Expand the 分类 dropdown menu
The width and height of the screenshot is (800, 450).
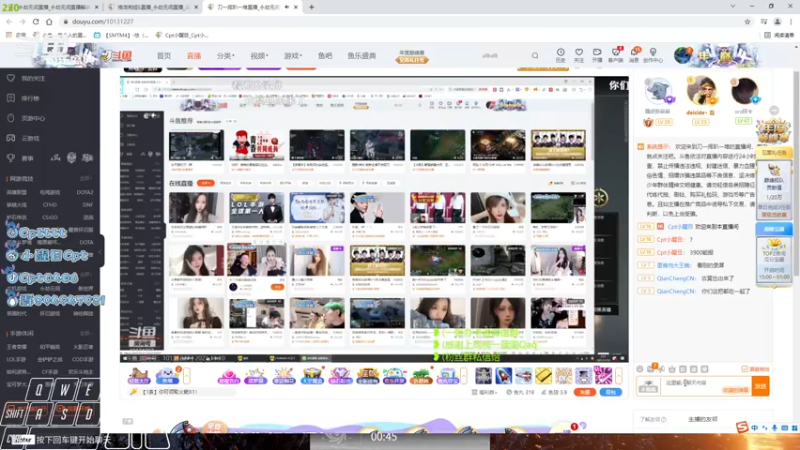point(226,56)
